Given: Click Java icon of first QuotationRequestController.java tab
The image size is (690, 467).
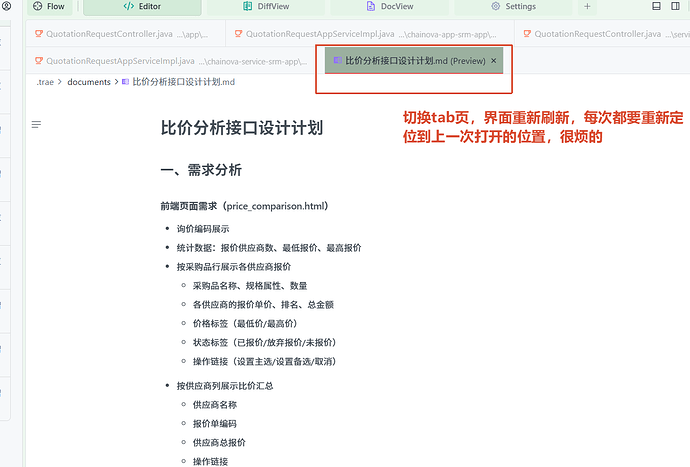Looking at the screenshot, I should coord(39,34).
